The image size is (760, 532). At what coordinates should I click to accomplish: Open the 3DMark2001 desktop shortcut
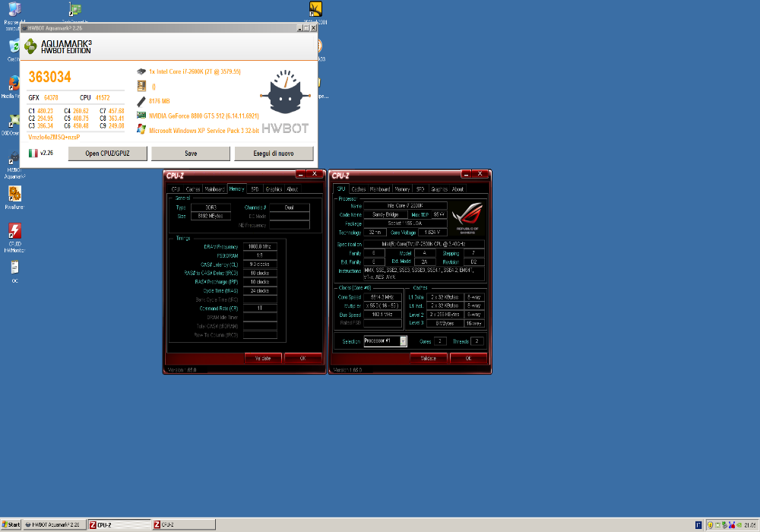point(315,8)
